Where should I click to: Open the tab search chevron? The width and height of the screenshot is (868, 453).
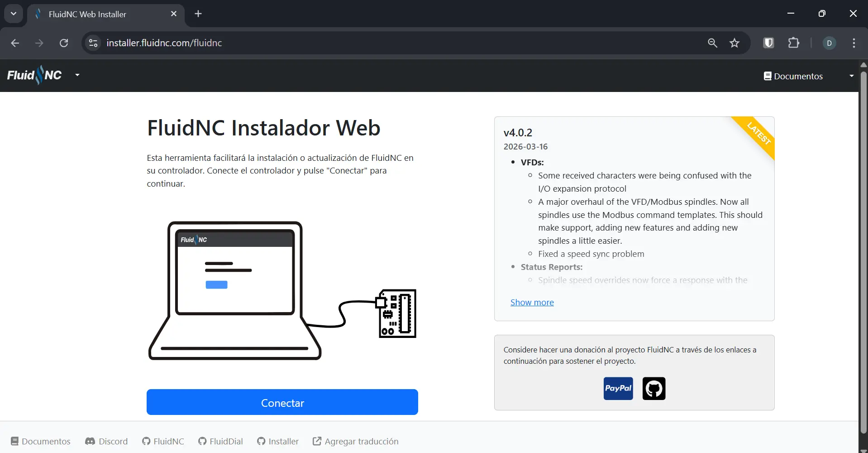(13, 14)
